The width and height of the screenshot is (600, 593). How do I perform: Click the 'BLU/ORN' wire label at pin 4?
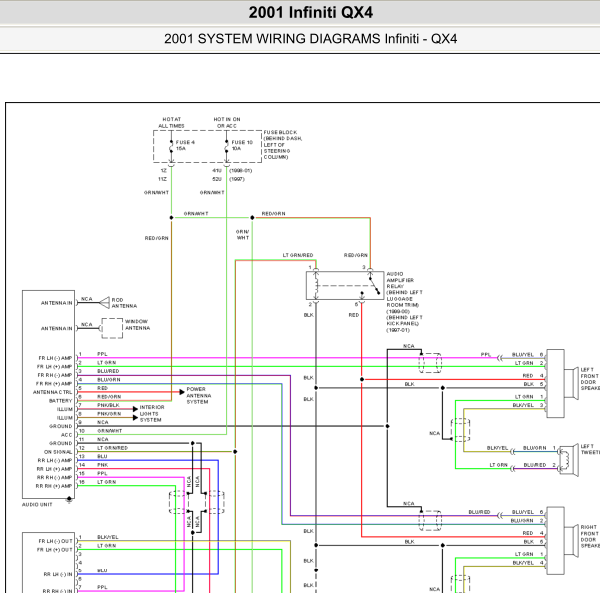pos(109,380)
